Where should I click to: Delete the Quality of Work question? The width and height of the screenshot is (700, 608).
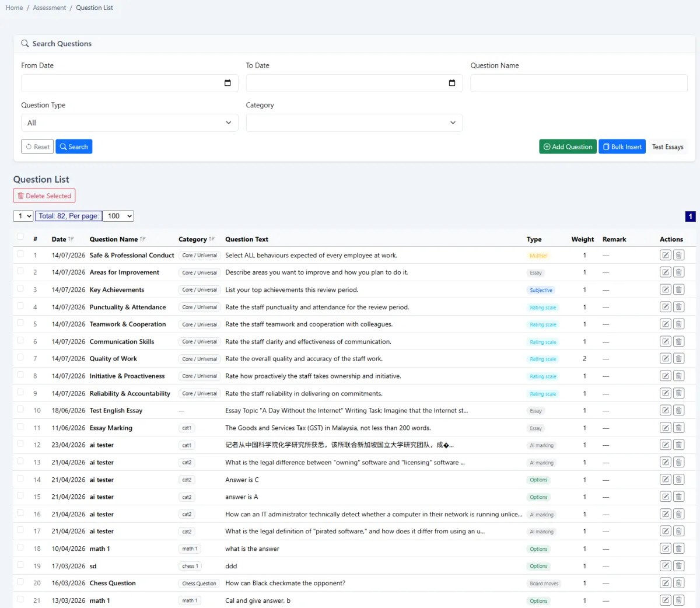click(x=678, y=358)
